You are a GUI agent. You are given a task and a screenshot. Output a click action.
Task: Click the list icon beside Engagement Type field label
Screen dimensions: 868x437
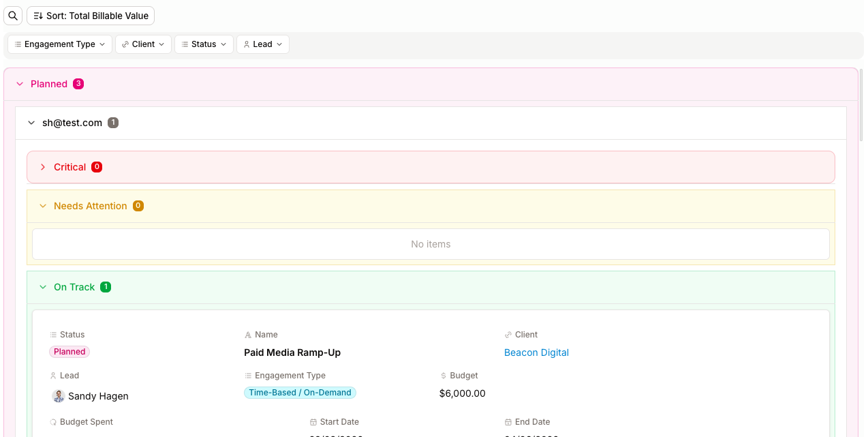pyautogui.click(x=248, y=376)
